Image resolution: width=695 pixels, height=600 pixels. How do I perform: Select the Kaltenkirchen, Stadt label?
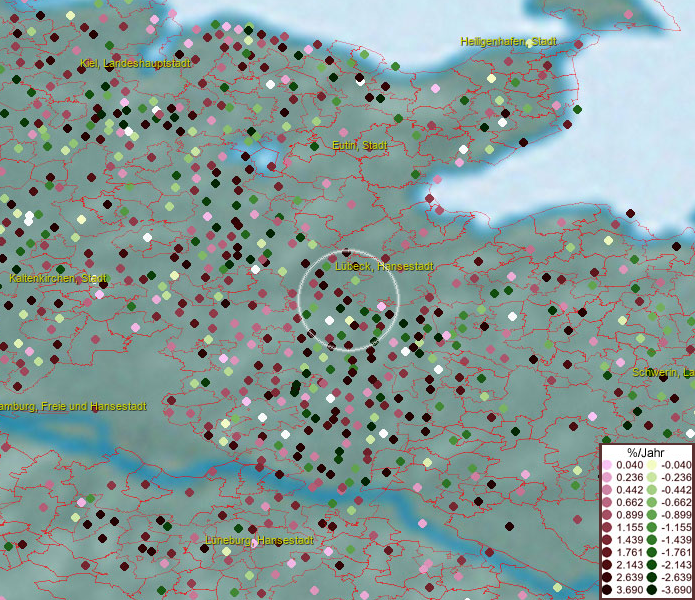coord(58,278)
